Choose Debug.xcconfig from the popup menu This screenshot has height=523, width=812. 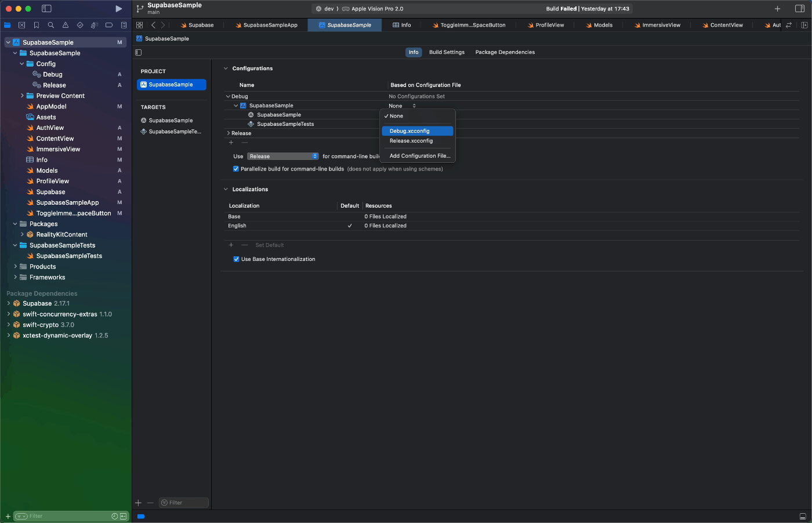(x=418, y=131)
